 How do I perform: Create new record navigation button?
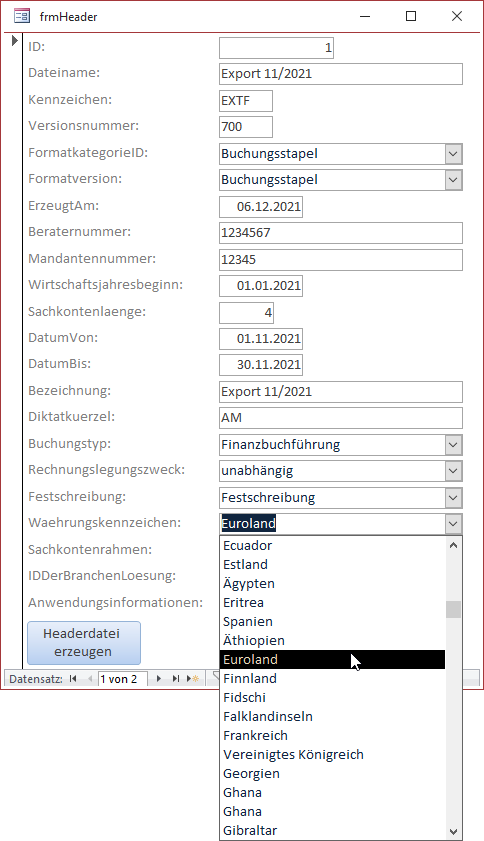pos(193,678)
